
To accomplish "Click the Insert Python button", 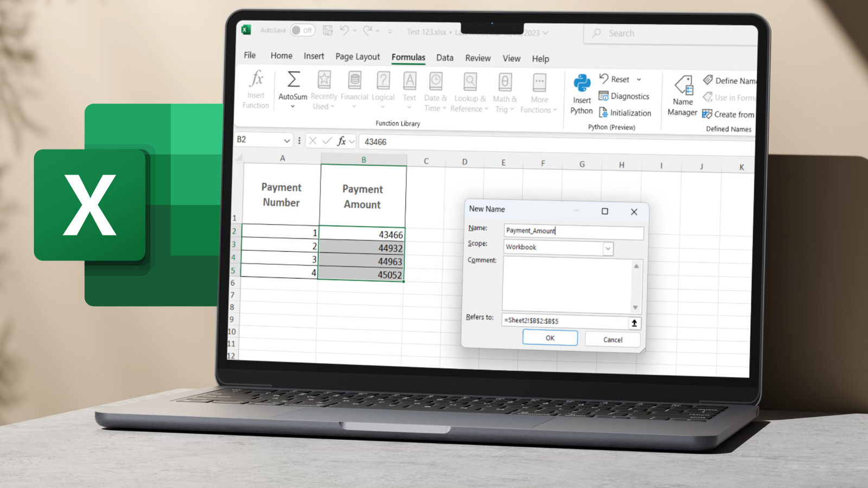I will tap(582, 95).
